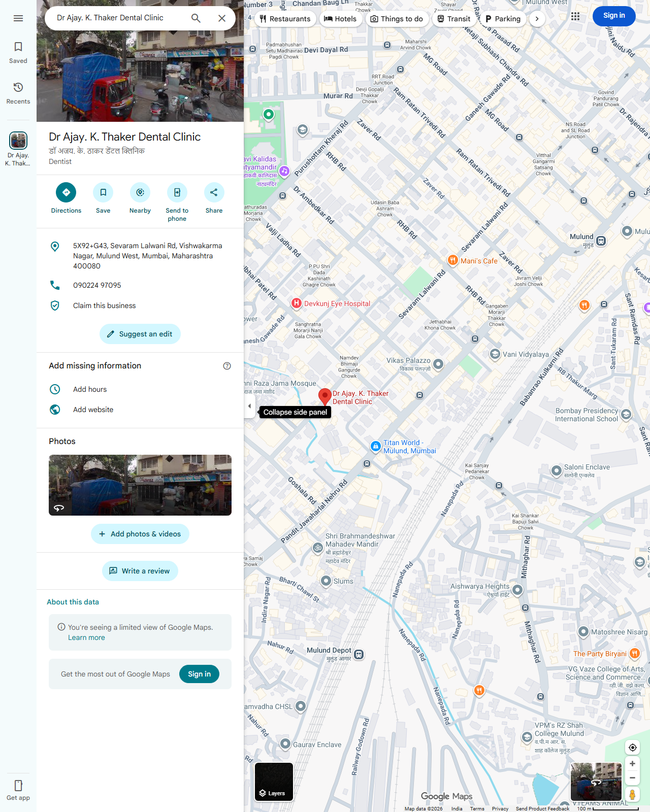Click Get app in sidebar

click(18, 790)
